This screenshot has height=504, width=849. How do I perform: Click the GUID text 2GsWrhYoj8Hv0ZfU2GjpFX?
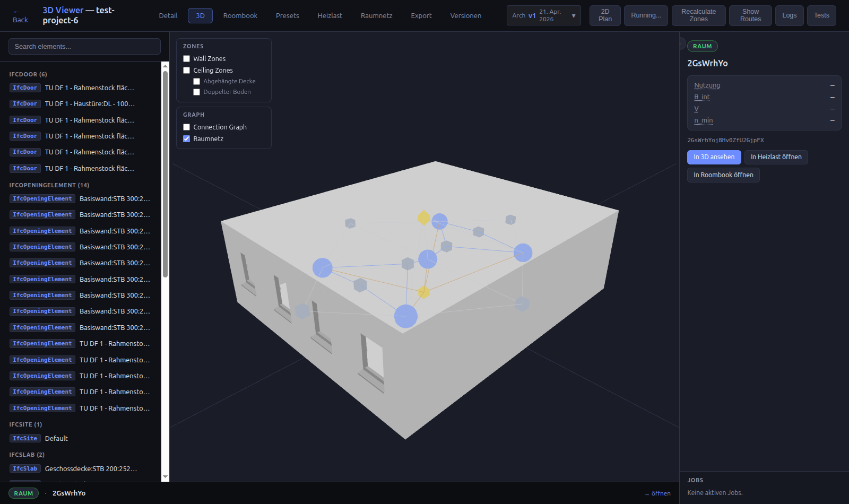(725, 140)
